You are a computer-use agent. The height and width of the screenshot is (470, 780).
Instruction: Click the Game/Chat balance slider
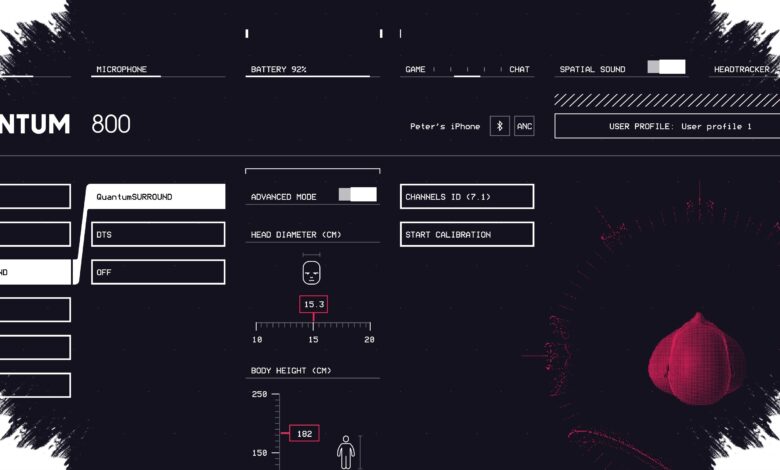[x=467, y=70]
